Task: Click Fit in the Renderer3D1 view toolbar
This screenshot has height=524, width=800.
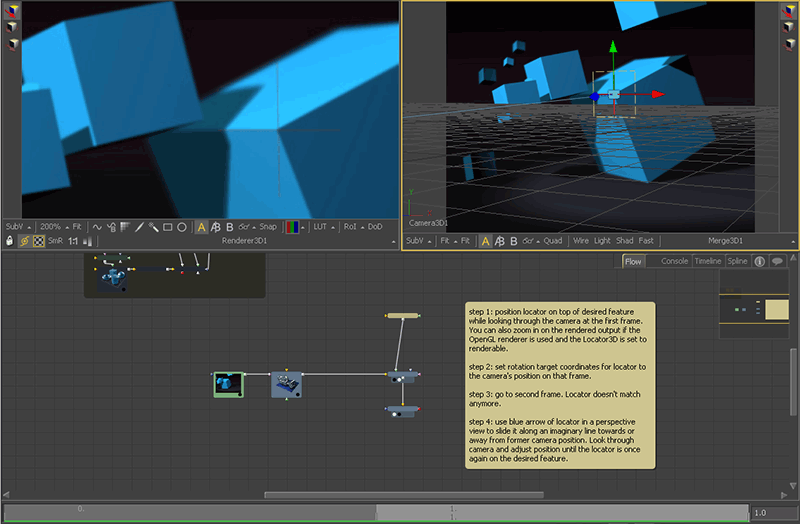Action: 77,227
